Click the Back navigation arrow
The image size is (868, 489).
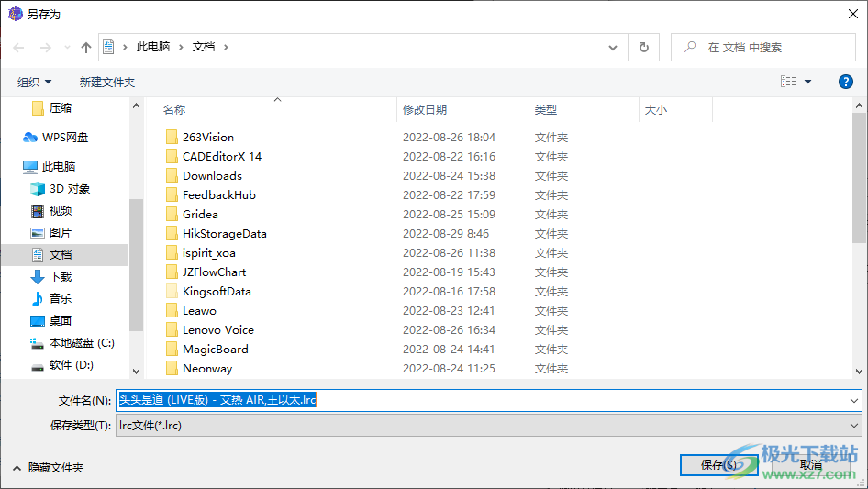click(19, 48)
